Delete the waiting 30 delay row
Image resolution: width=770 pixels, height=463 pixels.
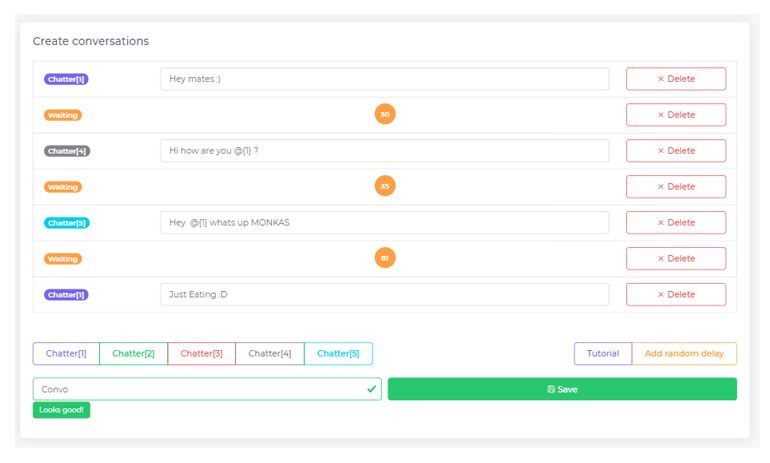(676, 115)
